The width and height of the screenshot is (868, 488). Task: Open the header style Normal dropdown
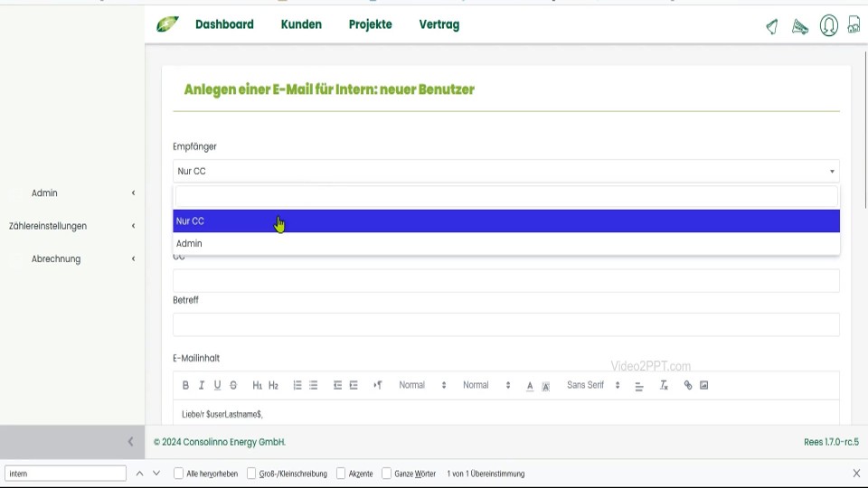(486, 385)
